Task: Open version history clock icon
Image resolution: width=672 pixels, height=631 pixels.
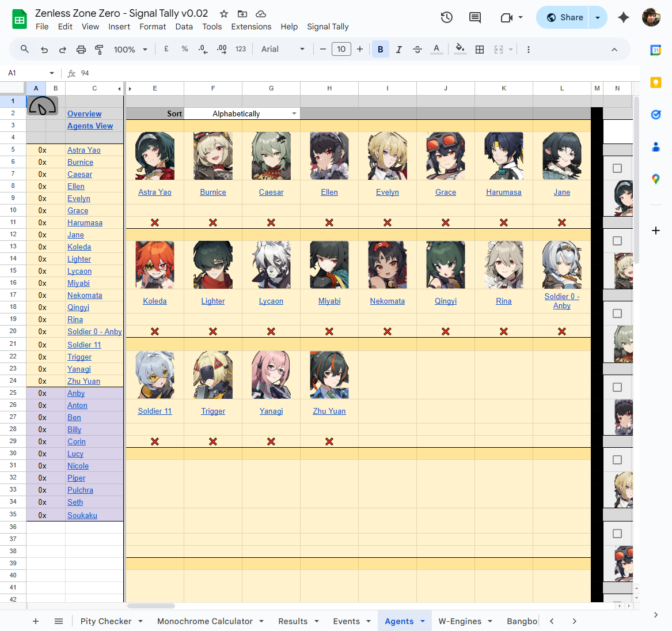Action: (x=446, y=17)
